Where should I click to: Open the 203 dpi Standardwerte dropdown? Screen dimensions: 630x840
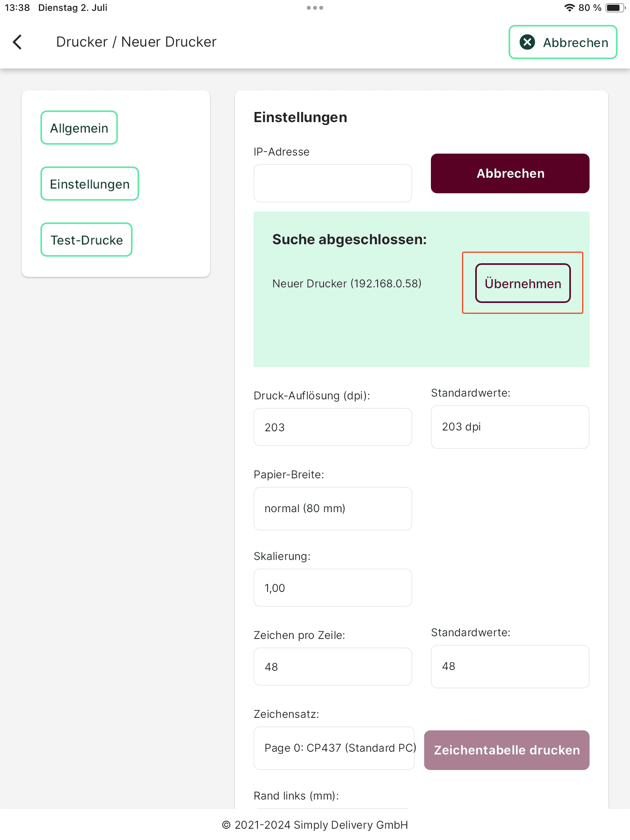(510, 427)
